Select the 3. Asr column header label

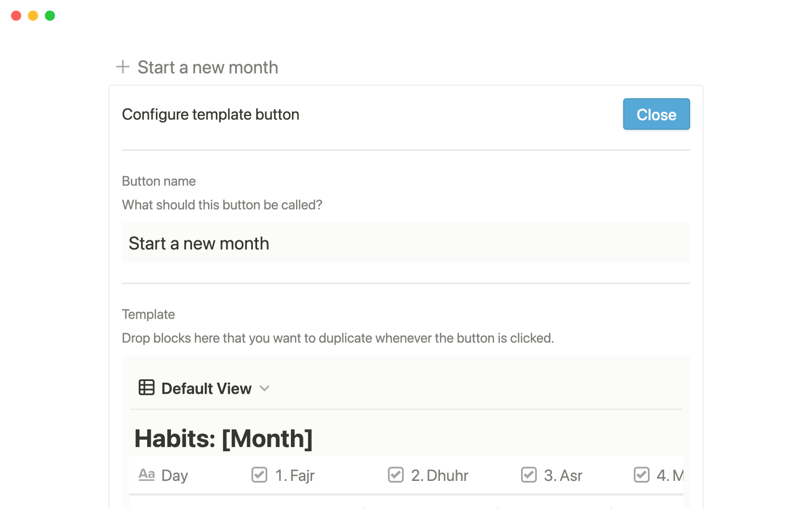pos(563,475)
